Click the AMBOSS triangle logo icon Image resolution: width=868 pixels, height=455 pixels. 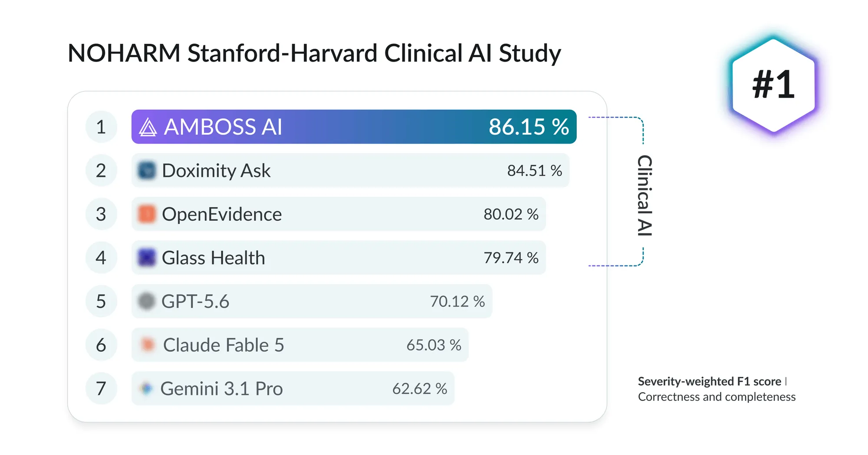click(148, 127)
